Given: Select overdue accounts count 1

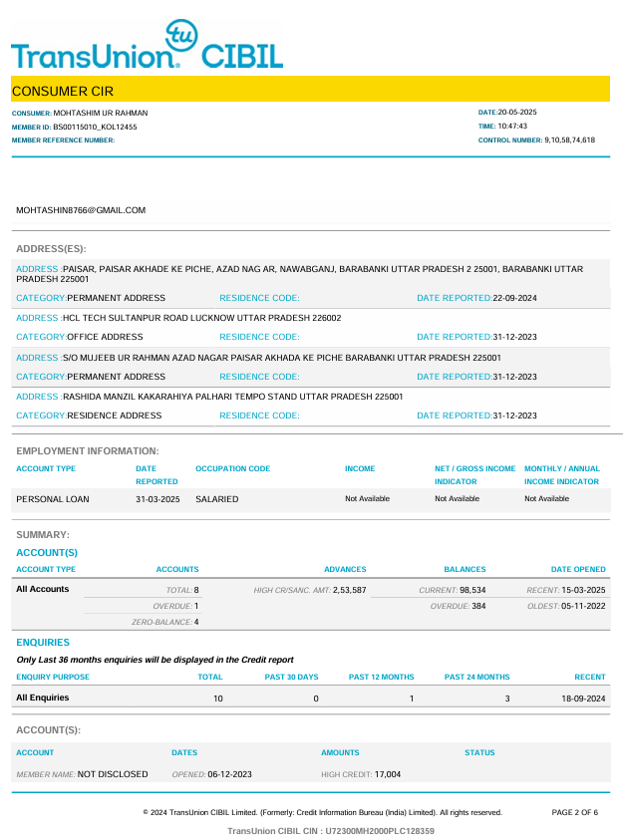Looking at the screenshot, I should (x=196, y=606).
